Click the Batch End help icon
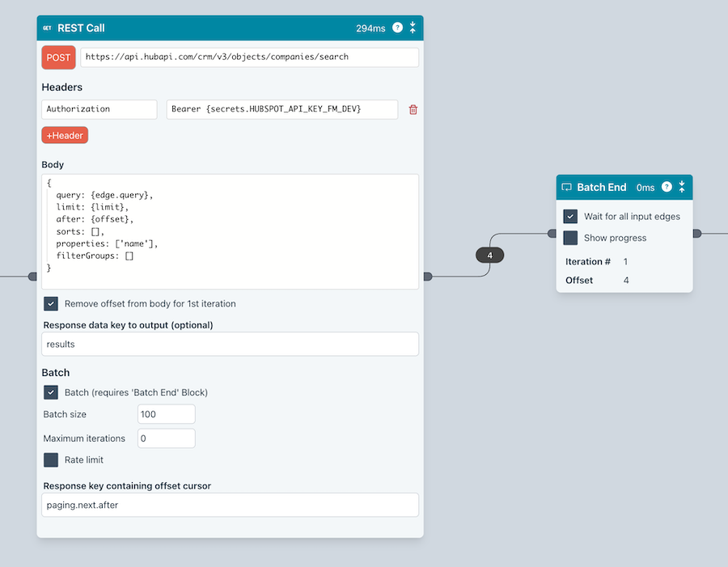The height and width of the screenshot is (567, 728). (667, 187)
